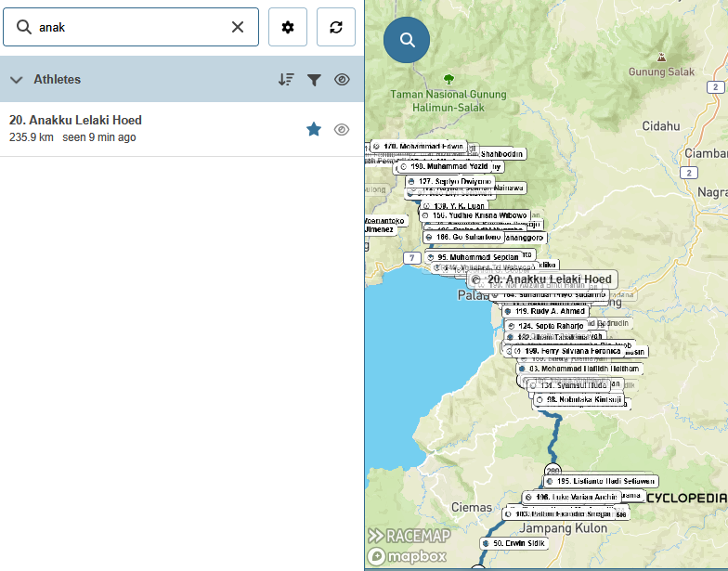This screenshot has height=571, width=728.
Task: Click into the search field containing anak
Action: pos(131,28)
